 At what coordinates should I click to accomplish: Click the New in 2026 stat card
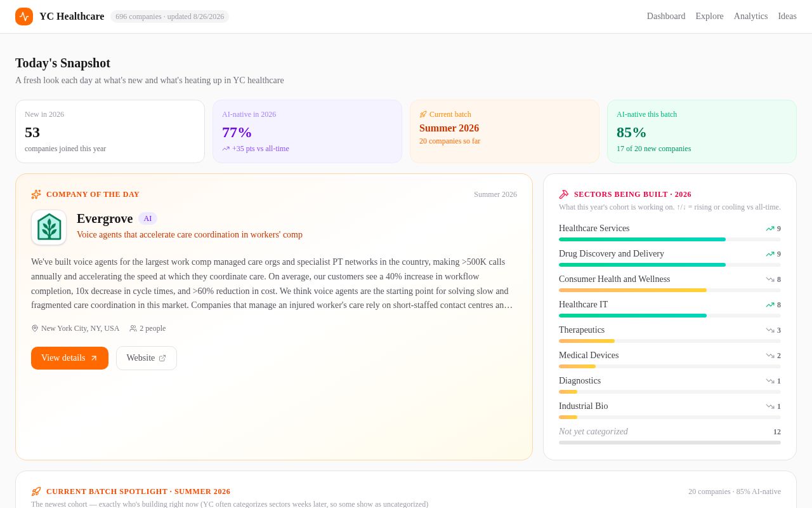pos(110,131)
